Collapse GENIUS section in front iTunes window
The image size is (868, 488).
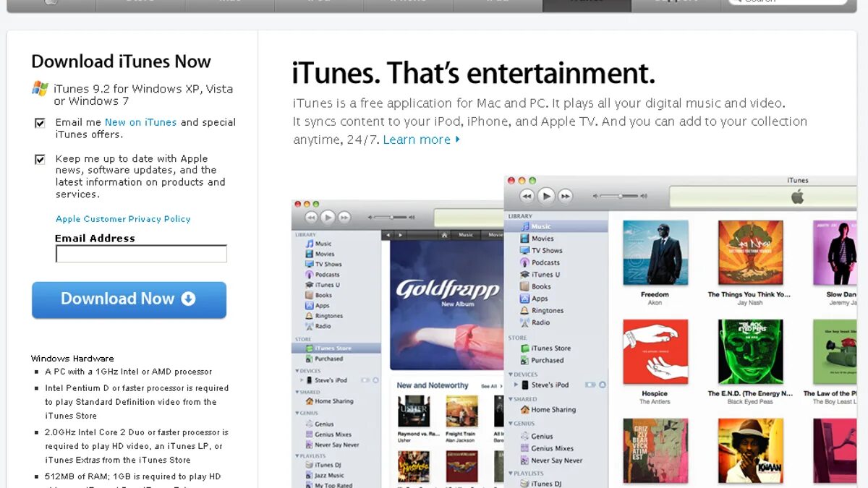pos(509,424)
